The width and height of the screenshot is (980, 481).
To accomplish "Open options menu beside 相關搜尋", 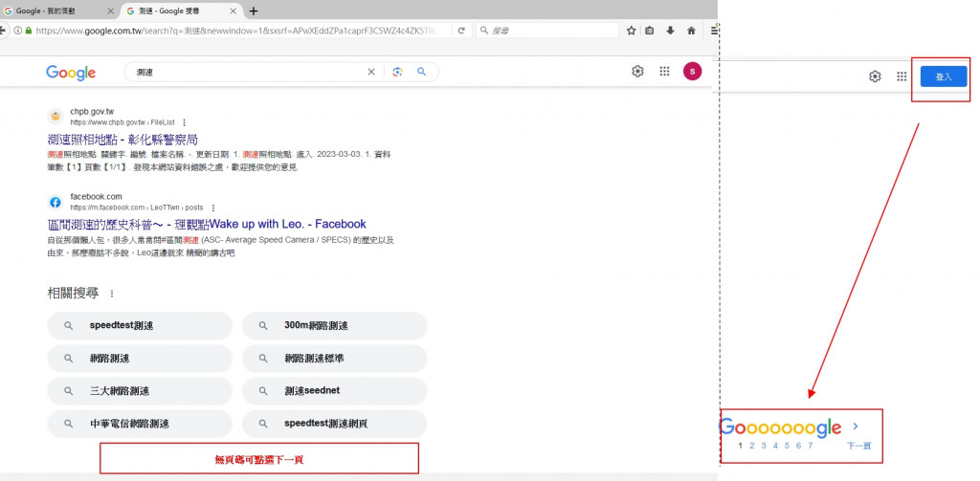I will (x=112, y=294).
